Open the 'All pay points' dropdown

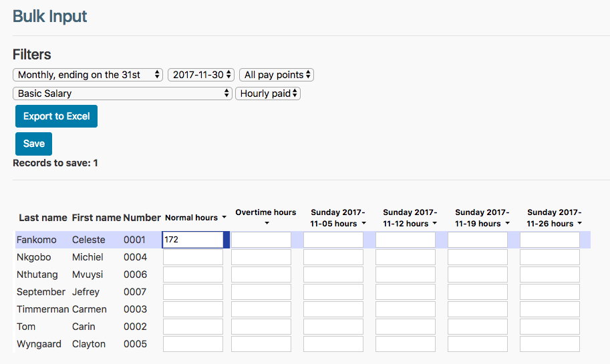[277, 75]
